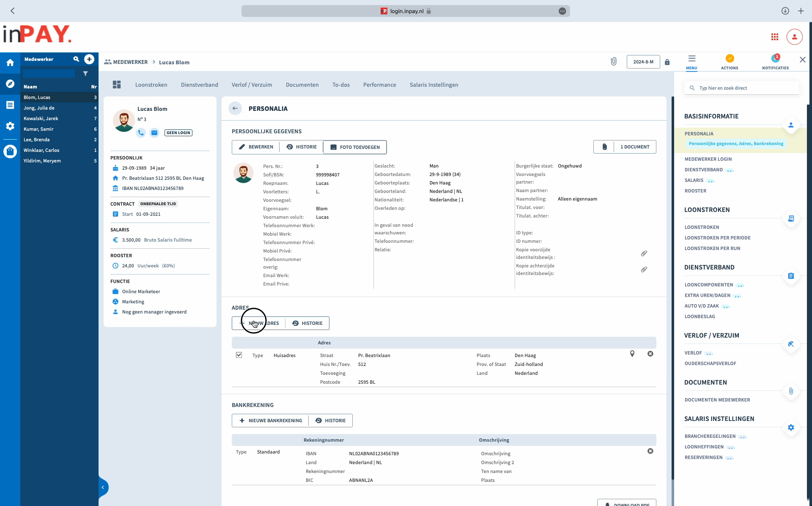Click map pin icon on Huisadres row
The height and width of the screenshot is (506, 812).
coord(632,354)
